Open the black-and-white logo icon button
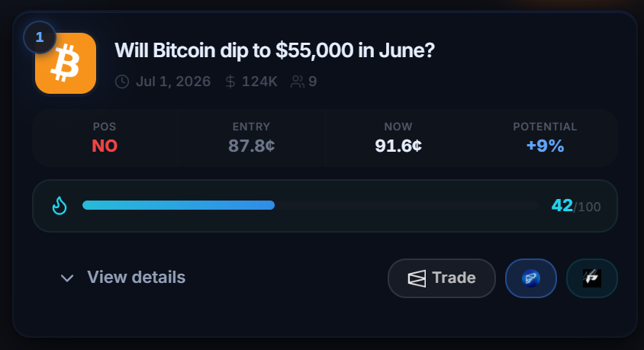This screenshot has width=644, height=350. pos(592,278)
